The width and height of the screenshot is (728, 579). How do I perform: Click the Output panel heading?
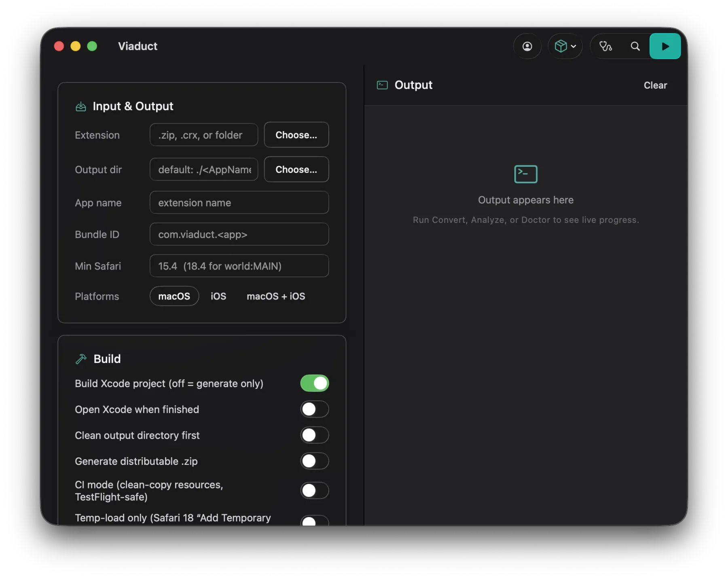[x=413, y=85]
